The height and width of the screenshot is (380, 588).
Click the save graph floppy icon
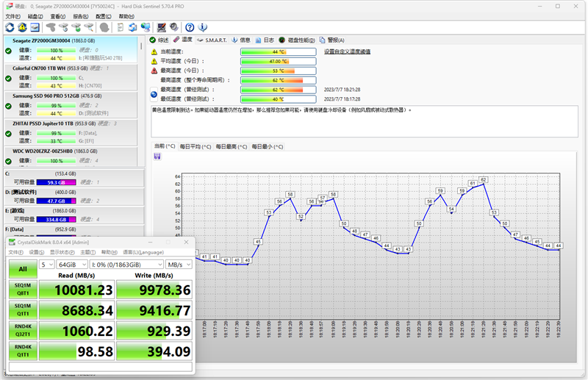coord(157,157)
